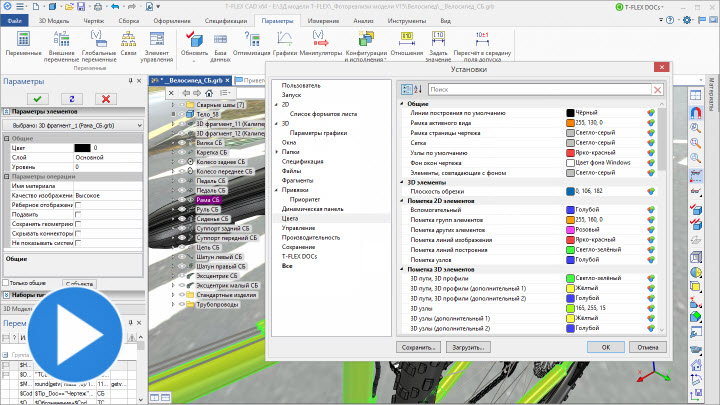The height and width of the screenshot is (405, 720).
Task: Toggle Рёберное отображение checkbox
Action: point(78,205)
